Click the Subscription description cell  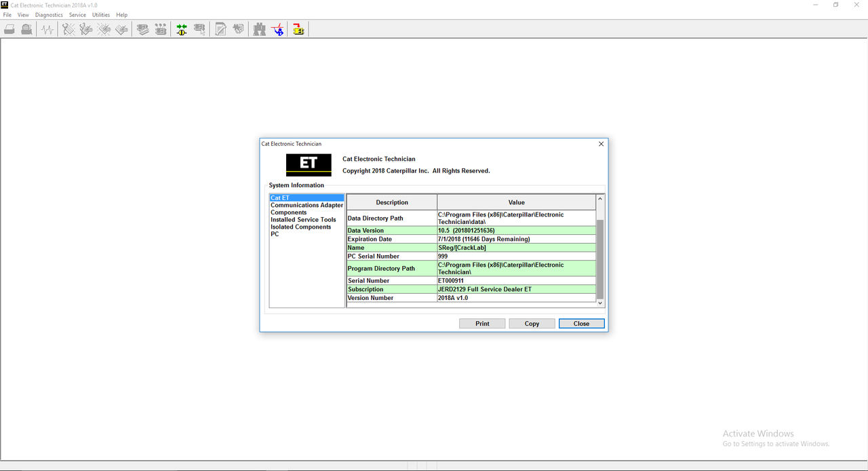point(392,290)
